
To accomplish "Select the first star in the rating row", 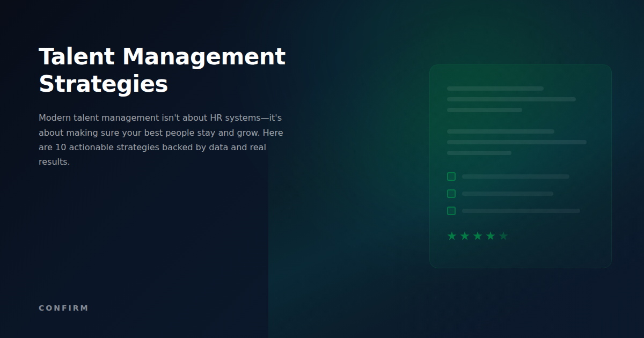I will pos(451,235).
